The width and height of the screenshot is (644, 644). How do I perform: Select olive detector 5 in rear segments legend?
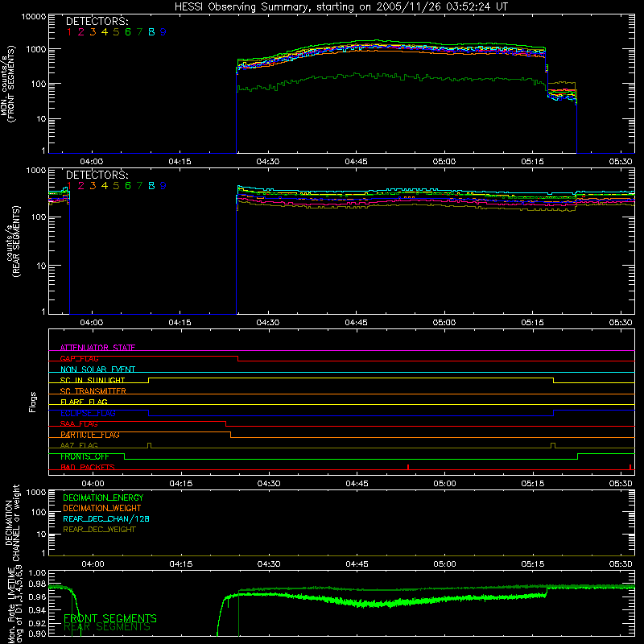tap(116, 186)
